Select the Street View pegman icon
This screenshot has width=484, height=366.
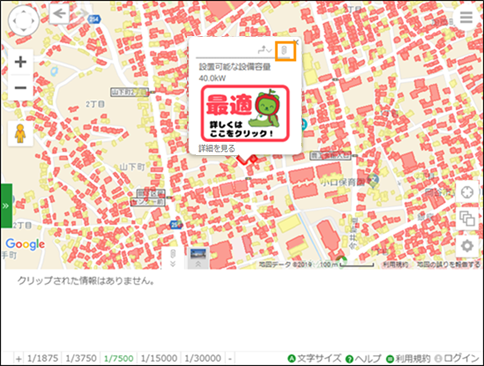coord(20,133)
